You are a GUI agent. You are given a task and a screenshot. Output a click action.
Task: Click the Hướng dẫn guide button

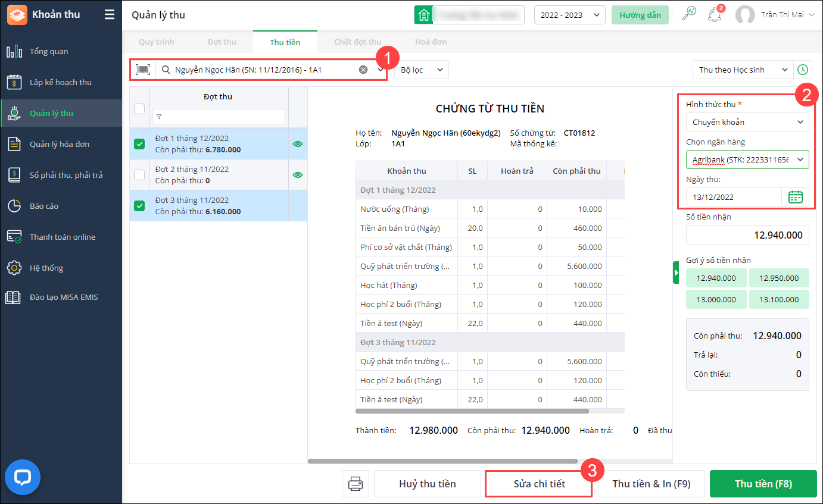[640, 15]
